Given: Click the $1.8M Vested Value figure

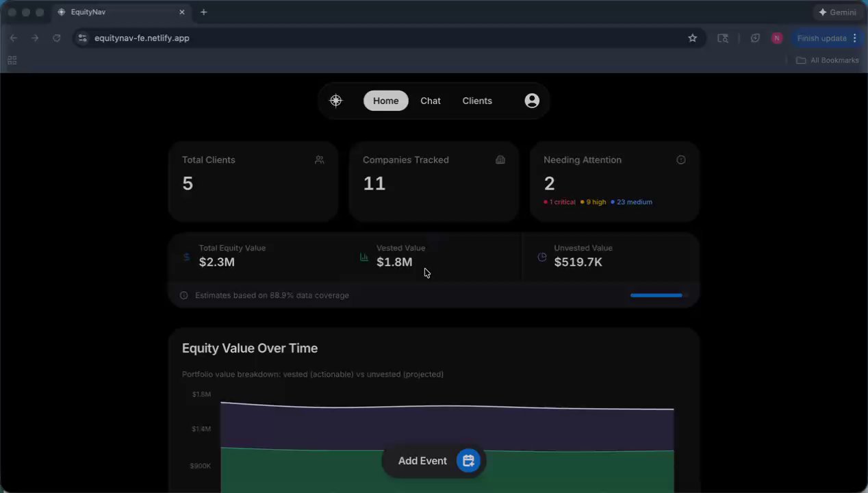Looking at the screenshot, I should pos(394,262).
